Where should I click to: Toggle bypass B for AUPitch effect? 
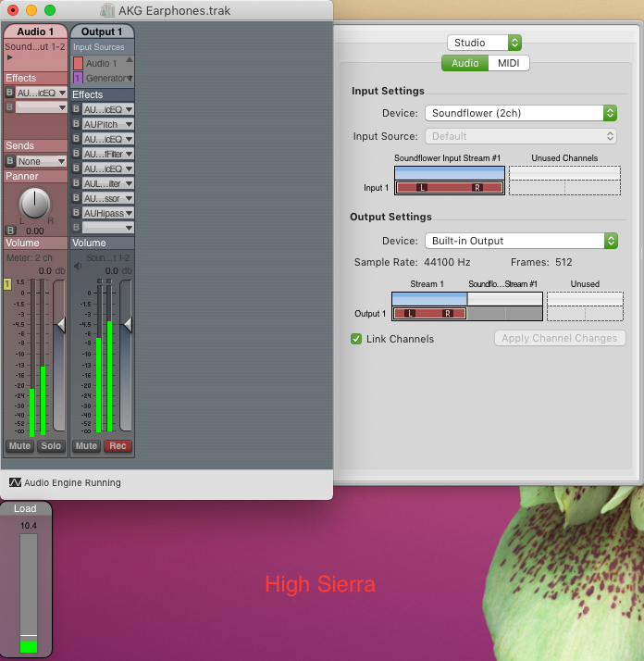tap(76, 124)
